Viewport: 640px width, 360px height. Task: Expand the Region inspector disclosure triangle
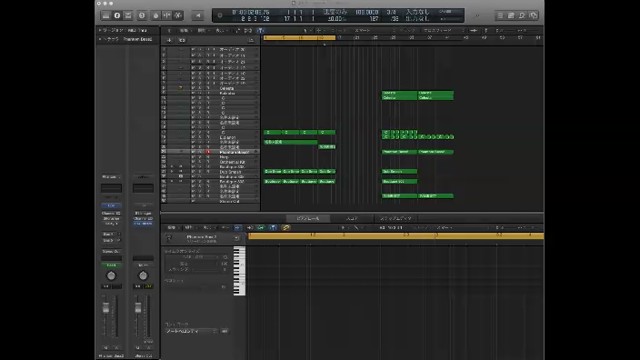click(100, 30)
